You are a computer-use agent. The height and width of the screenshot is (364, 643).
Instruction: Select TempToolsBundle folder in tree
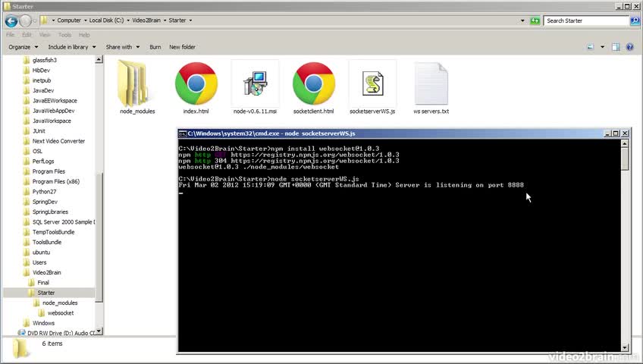click(x=53, y=232)
